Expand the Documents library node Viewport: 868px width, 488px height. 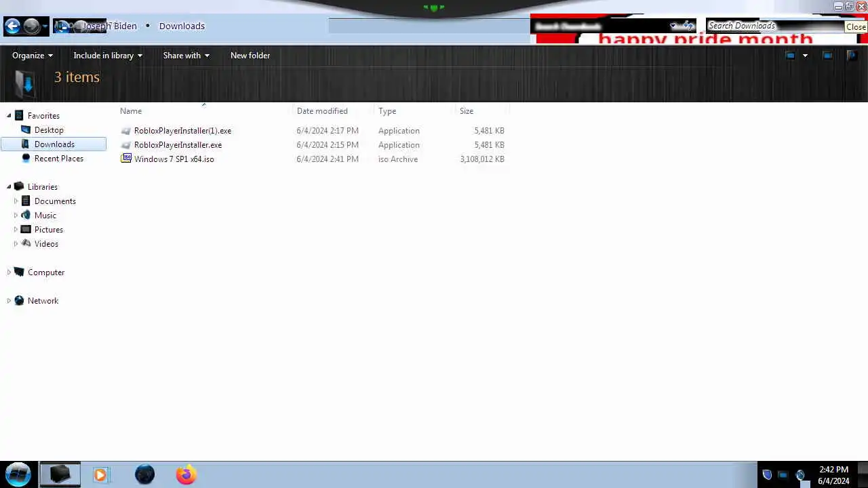(16, 201)
